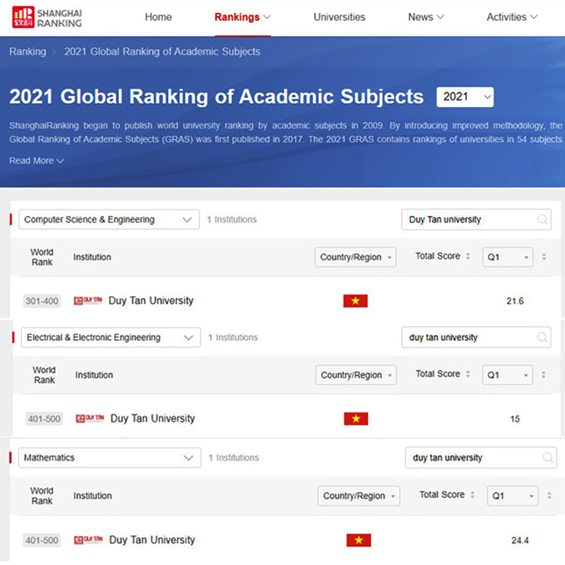Click the Ranking breadcrumb link
Screen dimensions: 565x565
tap(28, 52)
